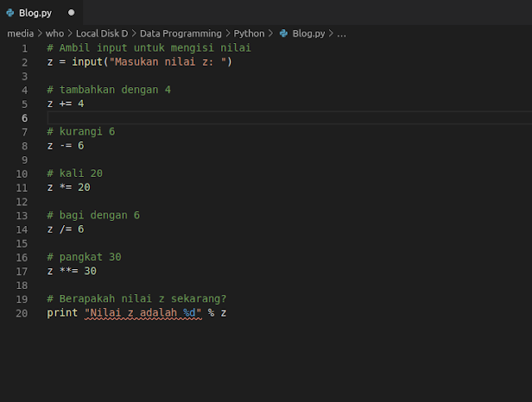Open the 'Python' breadcrumb folder
The image size is (532, 402).
[x=249, y=33]
